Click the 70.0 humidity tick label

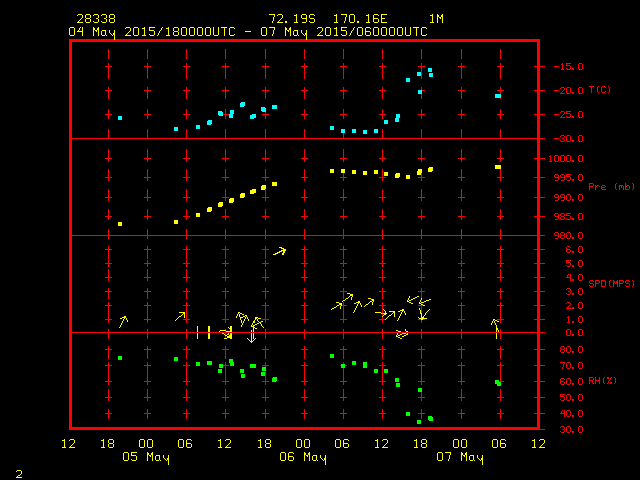pos(571,366)
